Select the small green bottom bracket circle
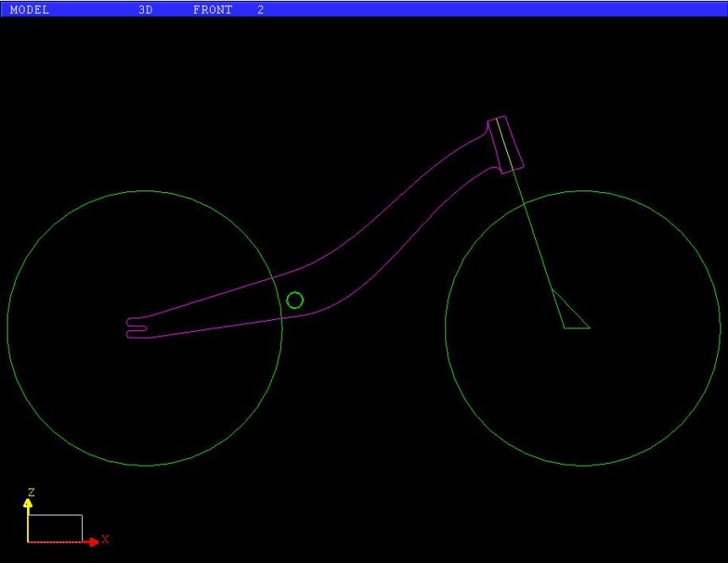 click(295, 300)
